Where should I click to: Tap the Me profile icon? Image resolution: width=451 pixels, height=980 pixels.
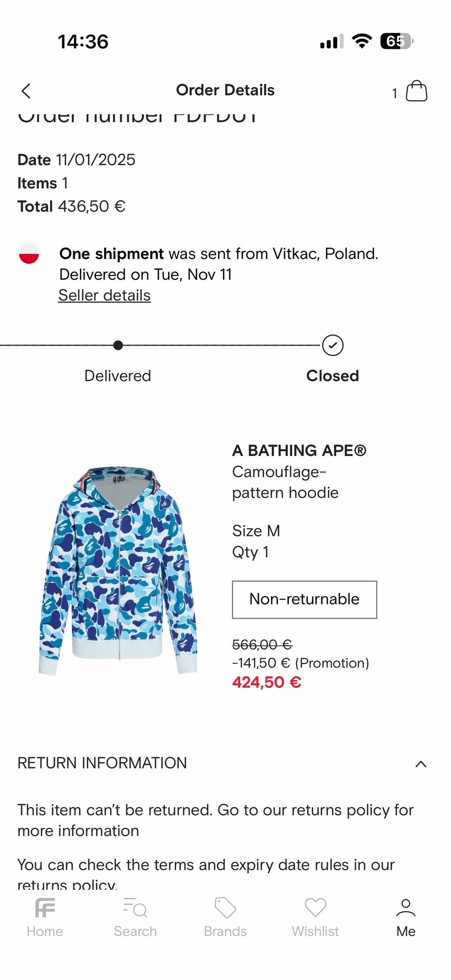[x=406, y=908]
